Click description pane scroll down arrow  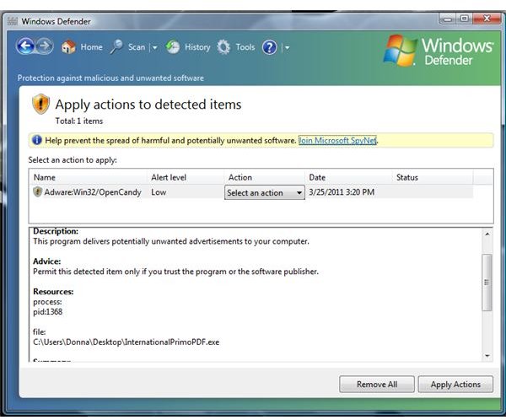point(487,356)
